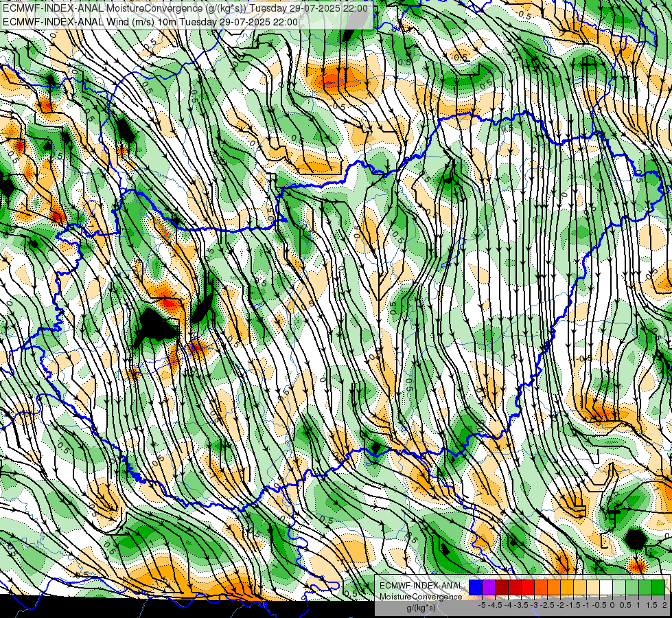Click the legend tick value 2
This screenshot has width=672, height=618.
(664, 605)
